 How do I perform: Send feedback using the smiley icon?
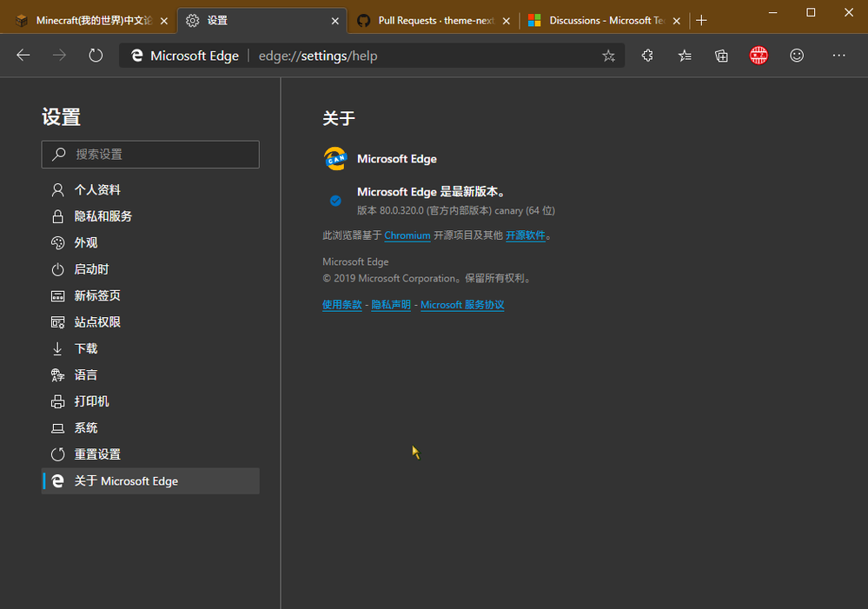796,55
